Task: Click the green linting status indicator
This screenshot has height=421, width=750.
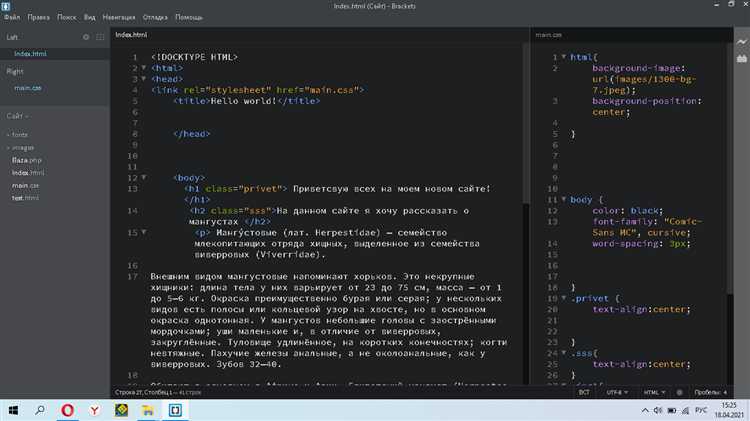Action: pos(678,392)
